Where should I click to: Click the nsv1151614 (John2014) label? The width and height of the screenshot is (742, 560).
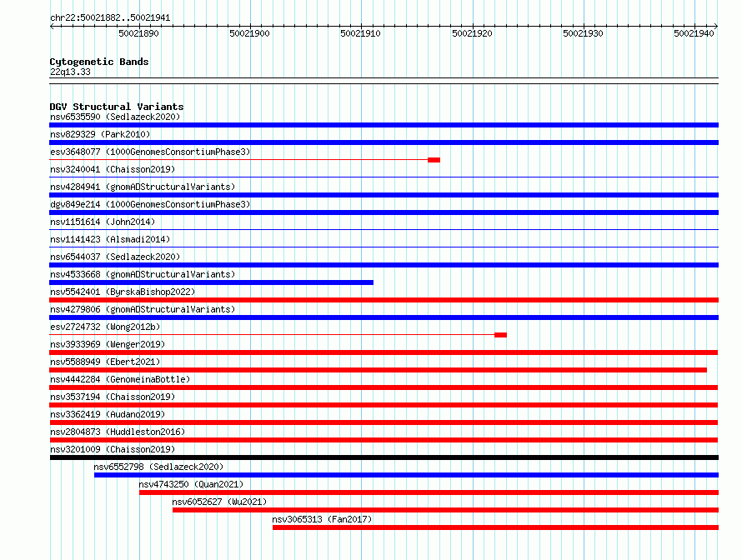coord(103,222)
